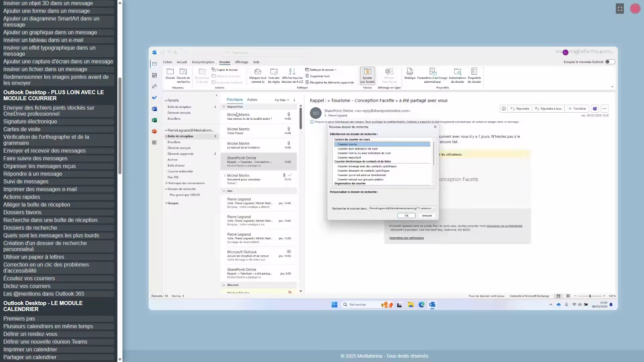
Task: Open more actions ellipsis in message header
Action: 604,109
